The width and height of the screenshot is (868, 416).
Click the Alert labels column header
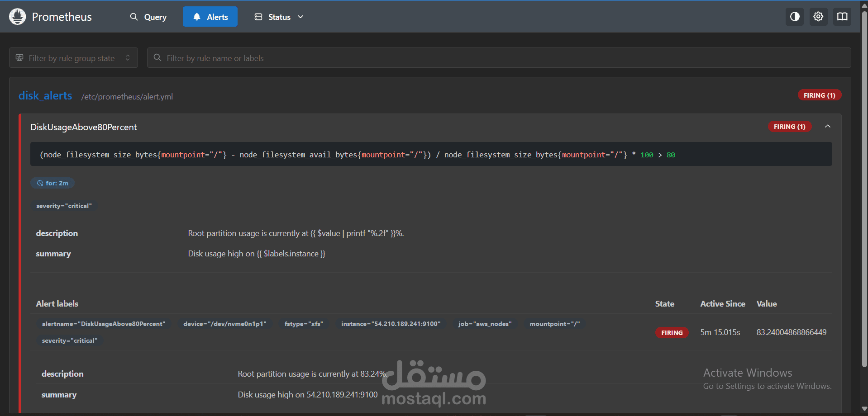(57, 304)
